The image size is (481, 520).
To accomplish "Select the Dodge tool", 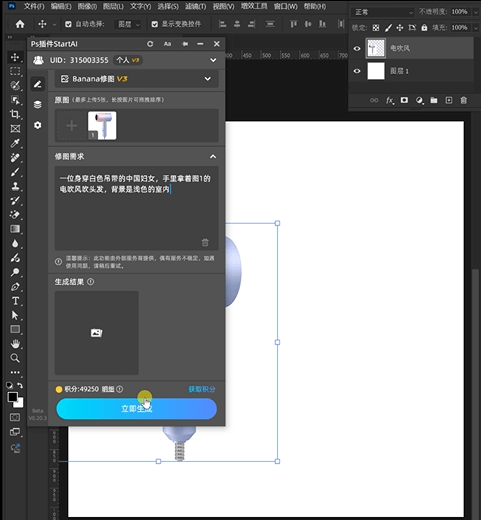I will pos(15,272).
